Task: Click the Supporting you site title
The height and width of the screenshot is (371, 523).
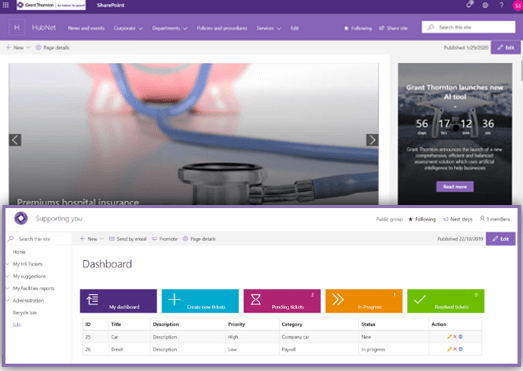Action: coord(59,219)
